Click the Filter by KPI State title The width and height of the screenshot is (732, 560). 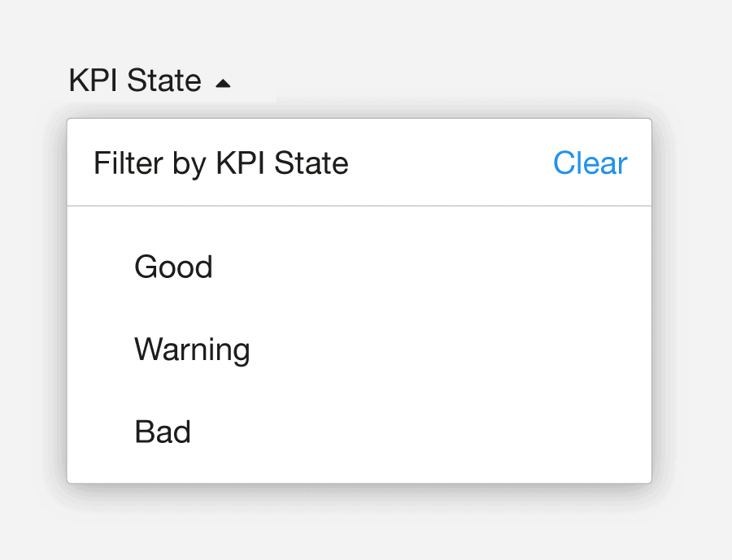(221, 163)
